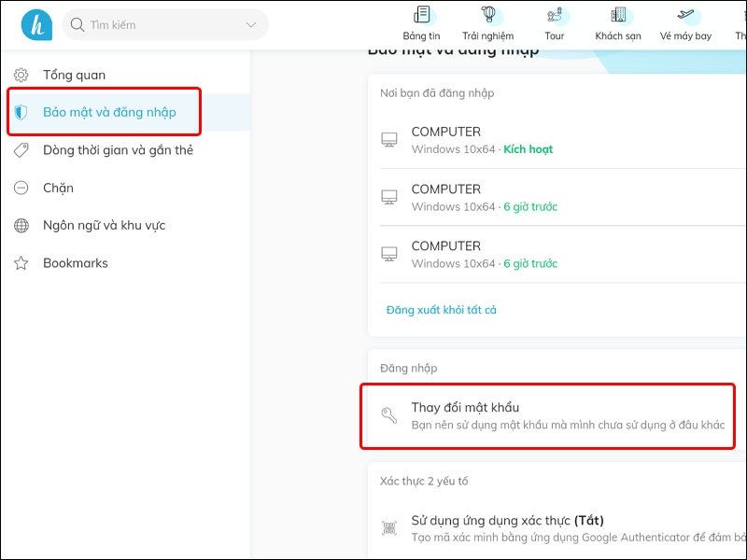Click the shield icon for Bảo mật
Screen dimensions: 747x560
coord(21,112)
